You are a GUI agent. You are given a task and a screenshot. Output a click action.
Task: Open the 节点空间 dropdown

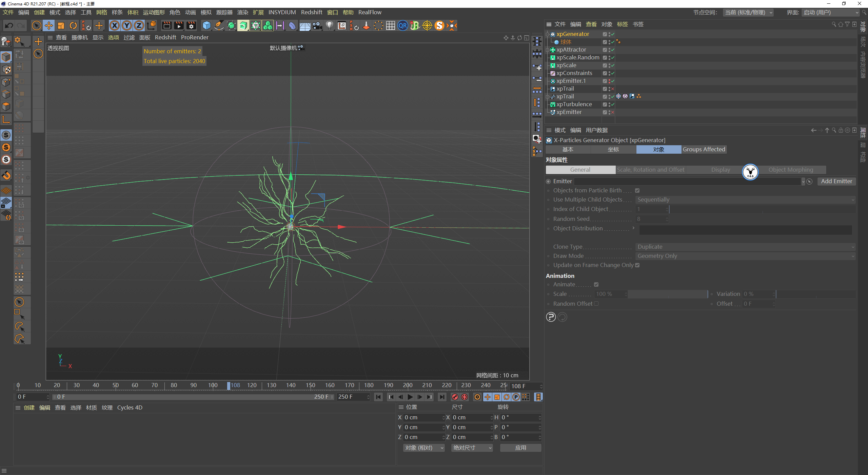click(x=748, y=13)
